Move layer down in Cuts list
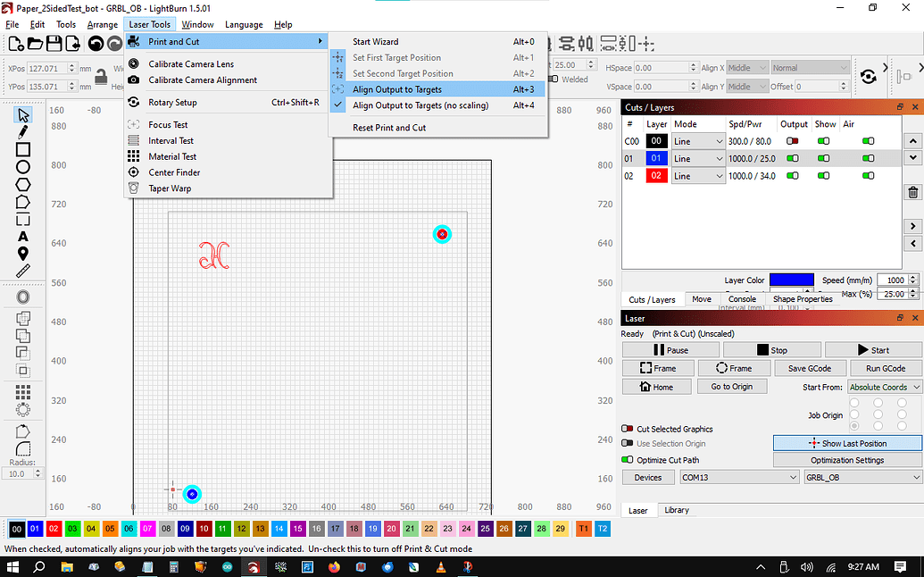This screenshot has height=577, width=924. [x=912, y=158]
